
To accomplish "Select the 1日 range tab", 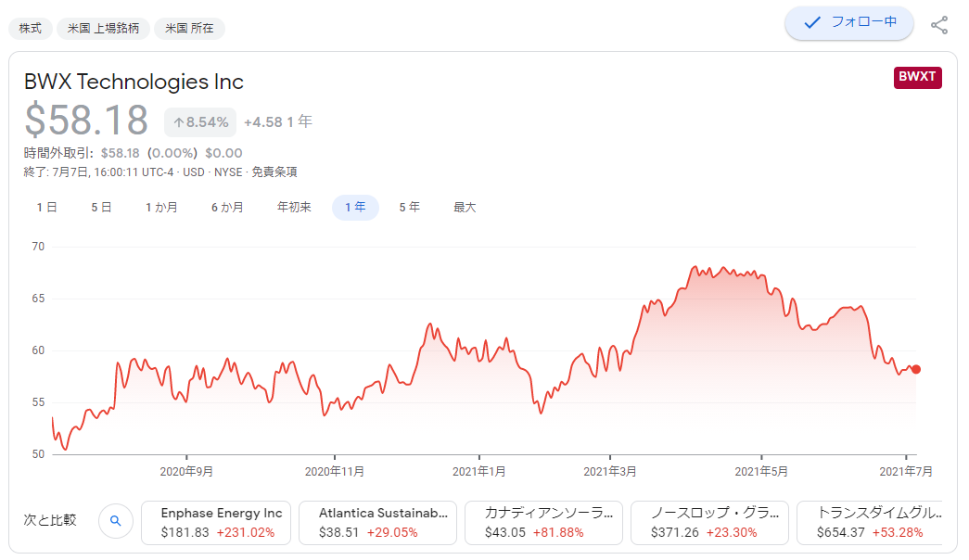I will [46, 207].
